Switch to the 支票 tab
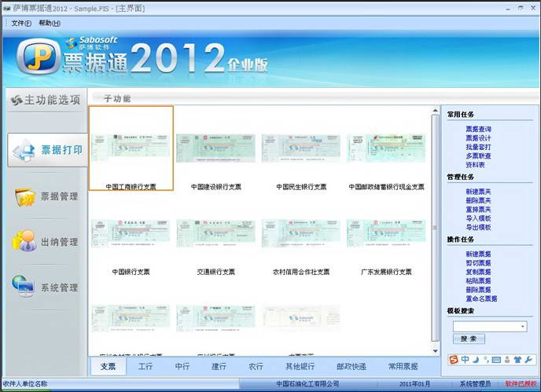Screen dimensions: 541x392 (109, 367)
